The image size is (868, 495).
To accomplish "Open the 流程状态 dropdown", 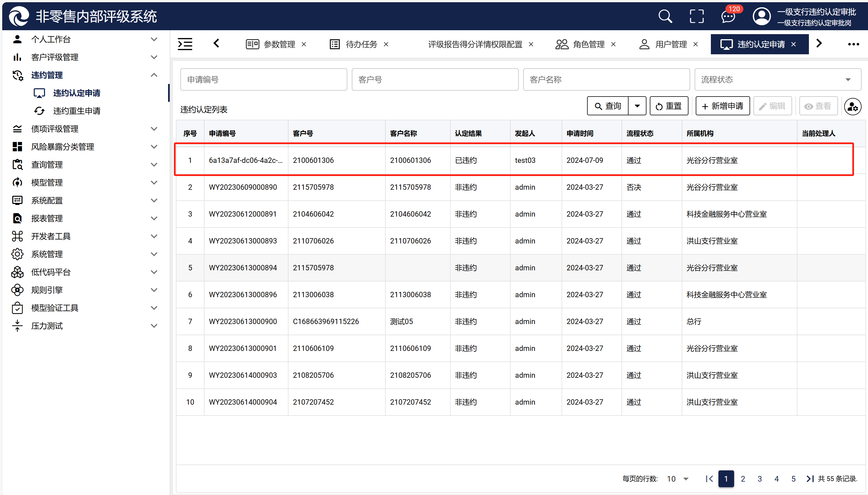I will pos(778,79).
